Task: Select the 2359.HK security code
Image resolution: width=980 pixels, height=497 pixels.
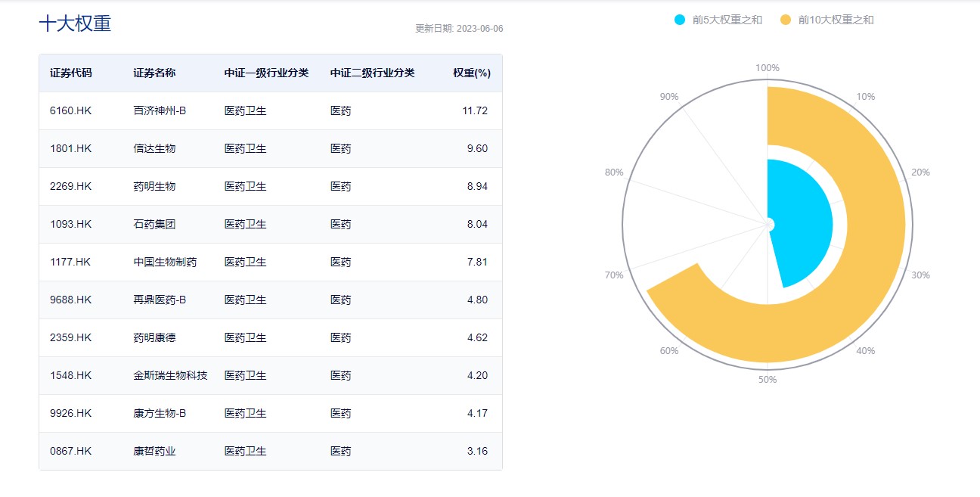Action: (x=71, y=337)
